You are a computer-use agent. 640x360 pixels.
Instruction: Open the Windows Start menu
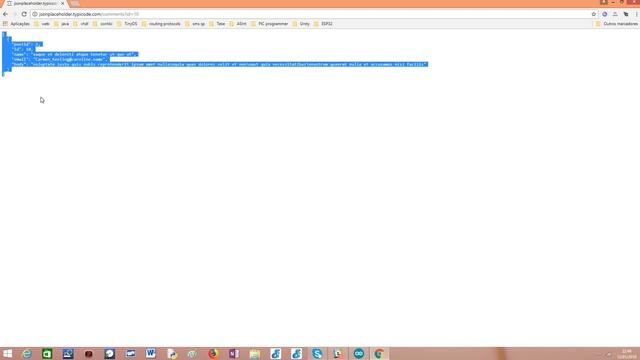click(7, 353)
